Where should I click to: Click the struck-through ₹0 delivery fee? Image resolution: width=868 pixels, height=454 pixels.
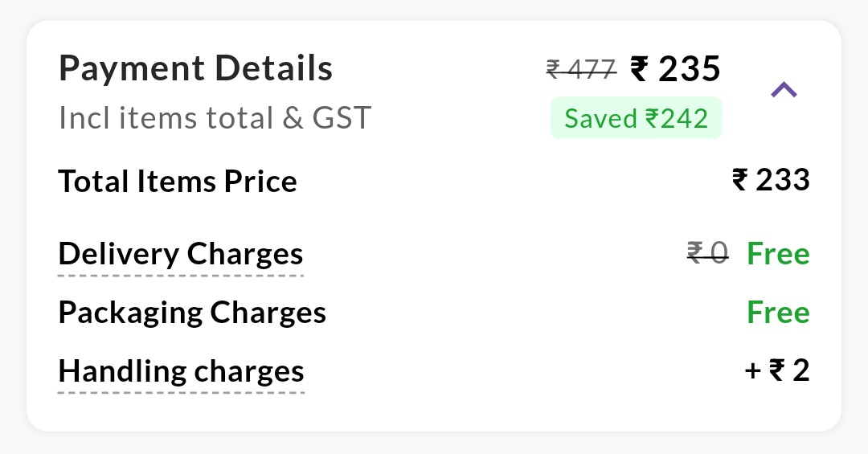707,253
